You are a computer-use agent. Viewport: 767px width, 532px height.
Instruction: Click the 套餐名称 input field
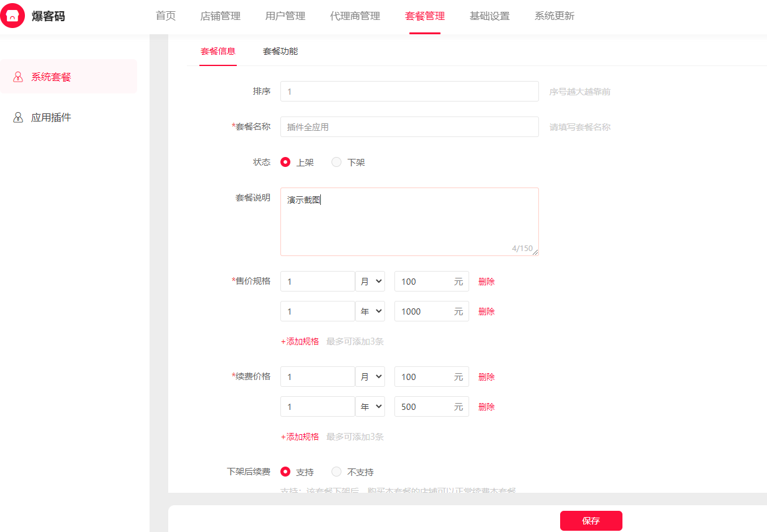tap(409, 127)
